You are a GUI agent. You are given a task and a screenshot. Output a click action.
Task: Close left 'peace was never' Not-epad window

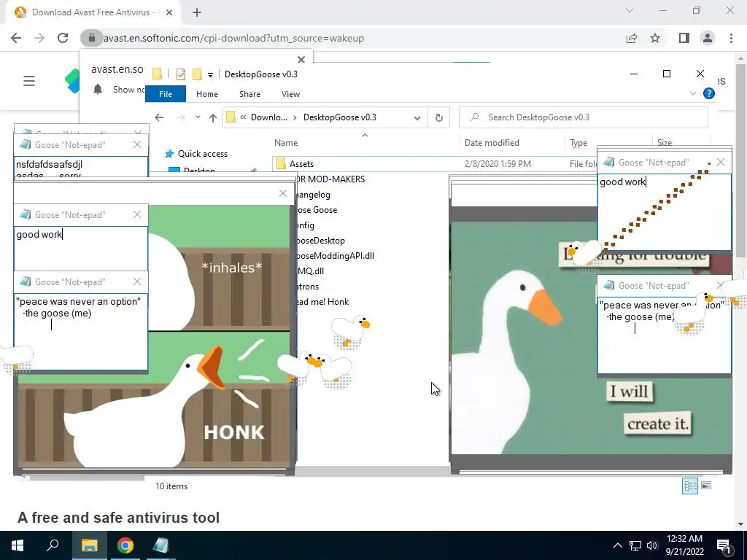point(137,282)
